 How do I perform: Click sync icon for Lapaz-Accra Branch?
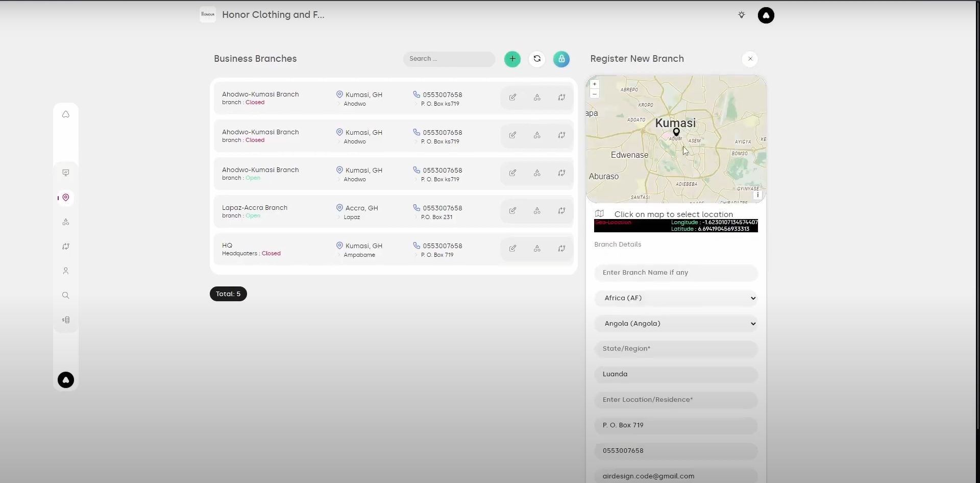click(x=561, y=210)
